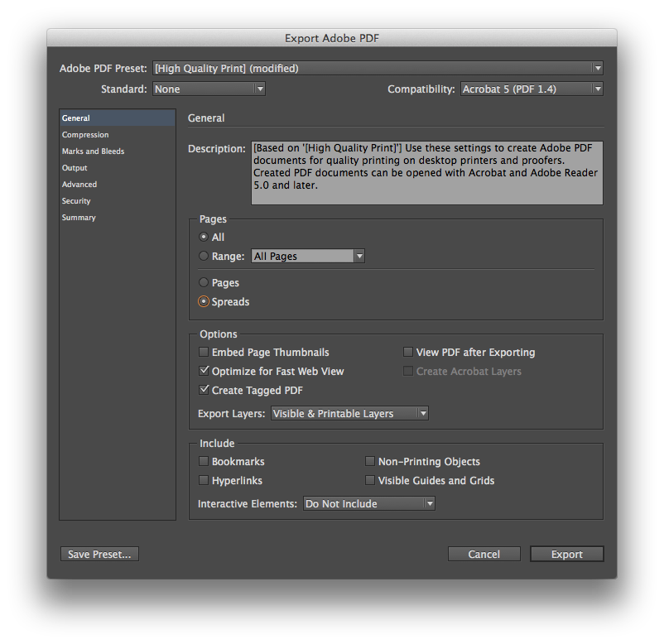Screen dimensions: 664x644
Task: Select the Pages radio option
Action: click(204, 282)
